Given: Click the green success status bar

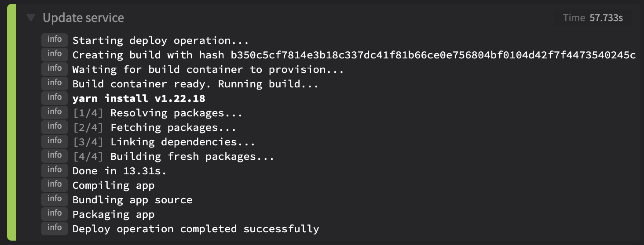Looking at the screenshot, I should pyautogui.click(x=11, y=122).
